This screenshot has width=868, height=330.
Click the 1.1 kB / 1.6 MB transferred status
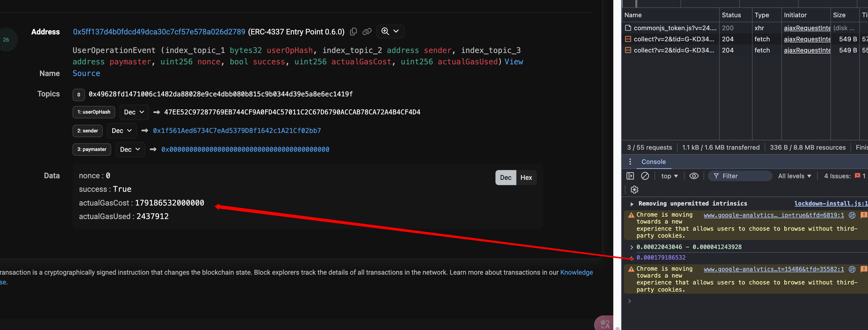pyautogui.click(x=721, y=147)
